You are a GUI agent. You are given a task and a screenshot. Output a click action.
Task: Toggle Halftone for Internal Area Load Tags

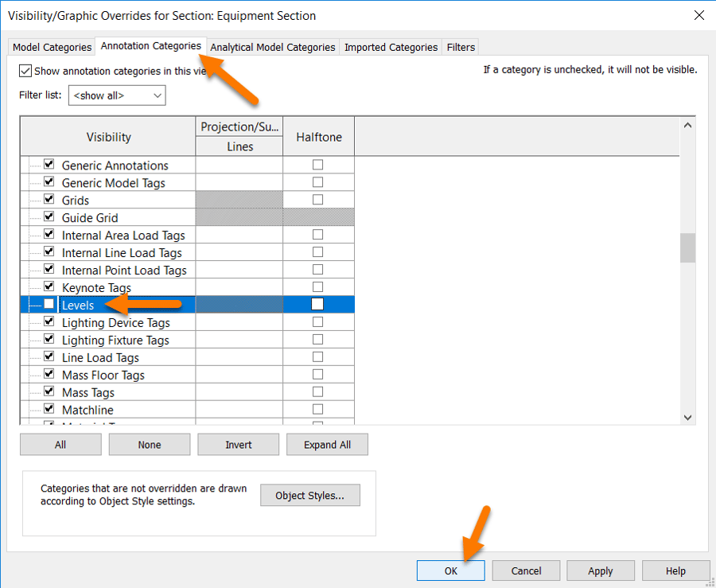coord(318,234)
